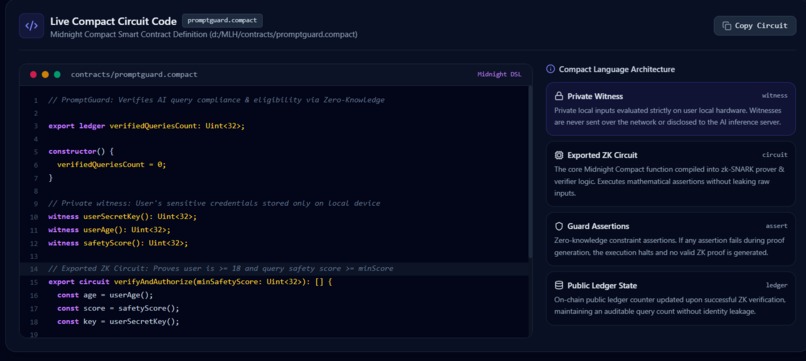Select the promptguard.compact filename badge
This screenshot has height=361, width=806.
(x=222, y=21)
